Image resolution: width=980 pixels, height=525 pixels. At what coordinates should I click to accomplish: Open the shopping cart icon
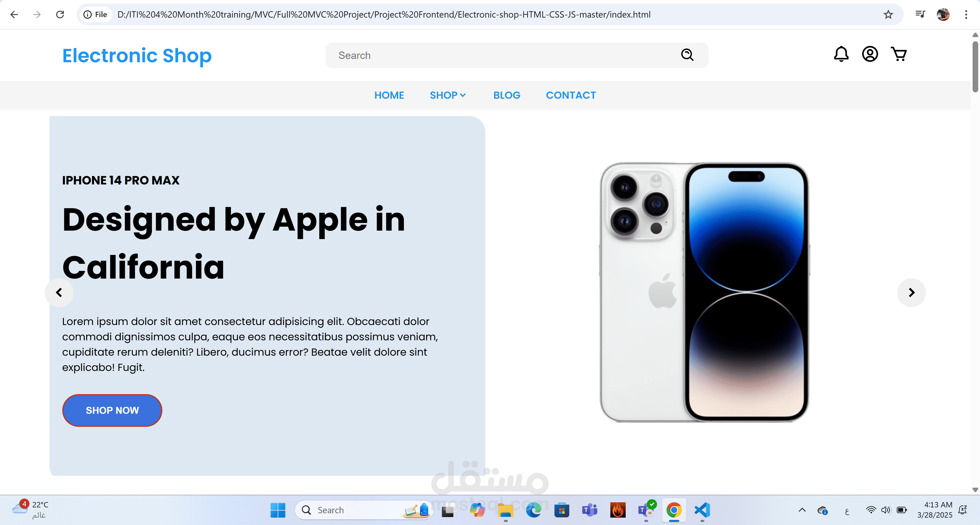pos(899,54)
